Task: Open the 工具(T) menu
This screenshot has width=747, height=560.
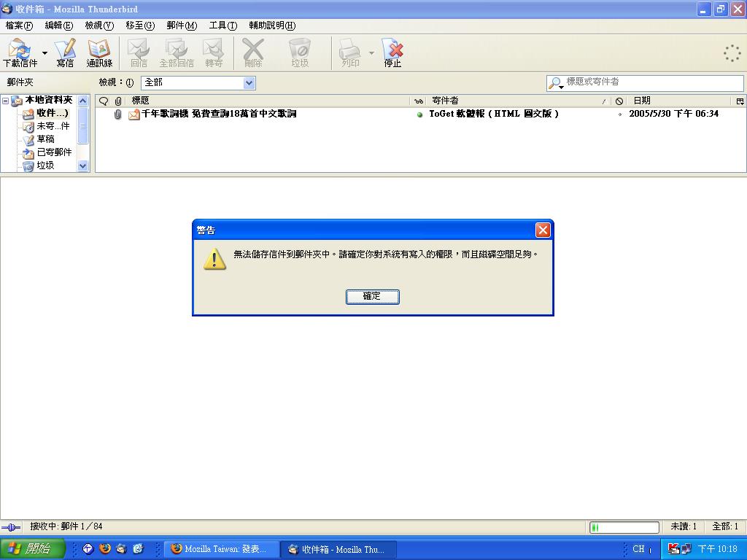Action: (223, 26)
